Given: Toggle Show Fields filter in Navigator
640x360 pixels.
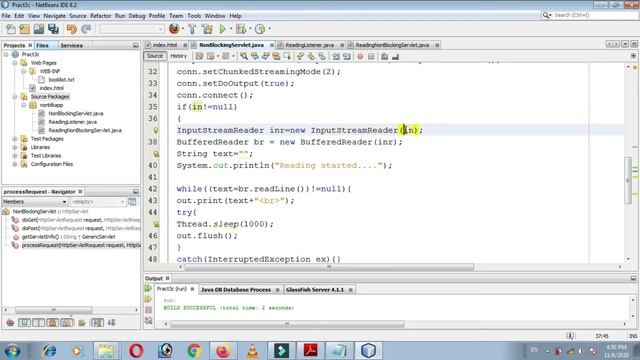Looking at the screenshot, I should click(24, 323).
